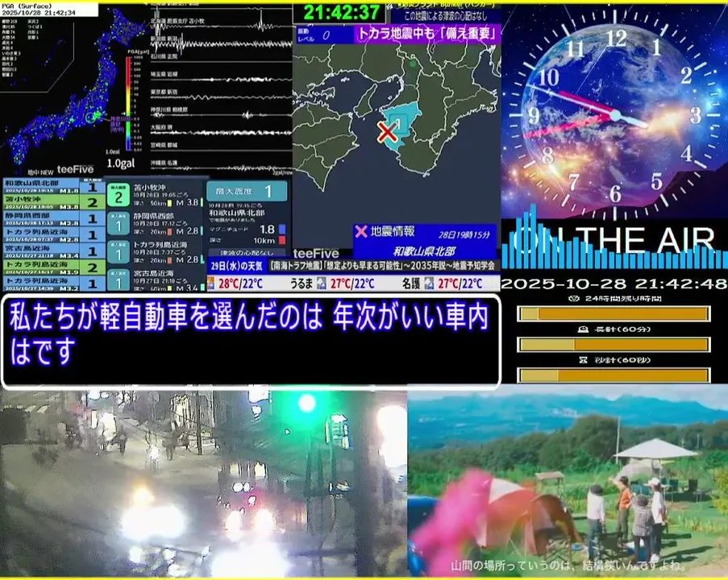Image resolution: width=728 pixels, height=580 pixels.
Task: Click the teeFive logo under Japan map
Action: (x=75, y=169)
